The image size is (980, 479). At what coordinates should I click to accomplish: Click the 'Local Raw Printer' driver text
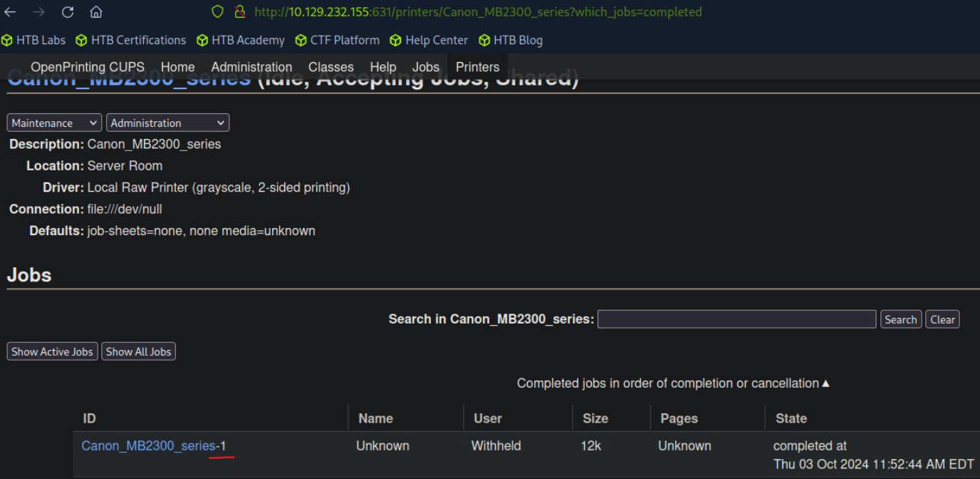[x=219, y=188]
